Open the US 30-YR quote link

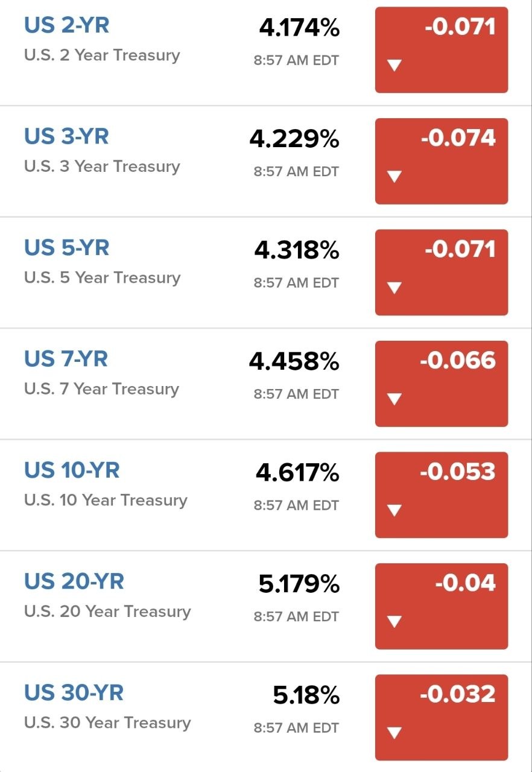[74, 692]
